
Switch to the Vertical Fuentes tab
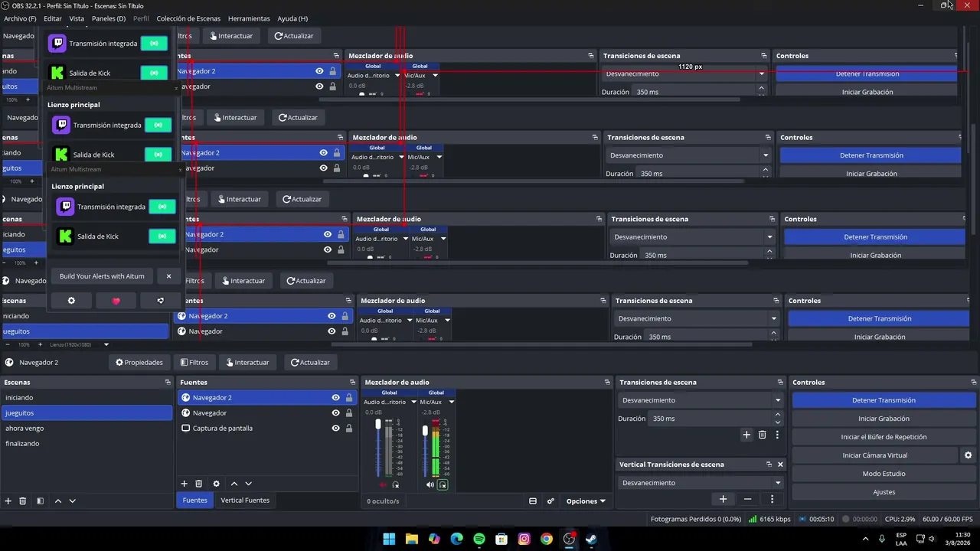(x=245, y=500)
